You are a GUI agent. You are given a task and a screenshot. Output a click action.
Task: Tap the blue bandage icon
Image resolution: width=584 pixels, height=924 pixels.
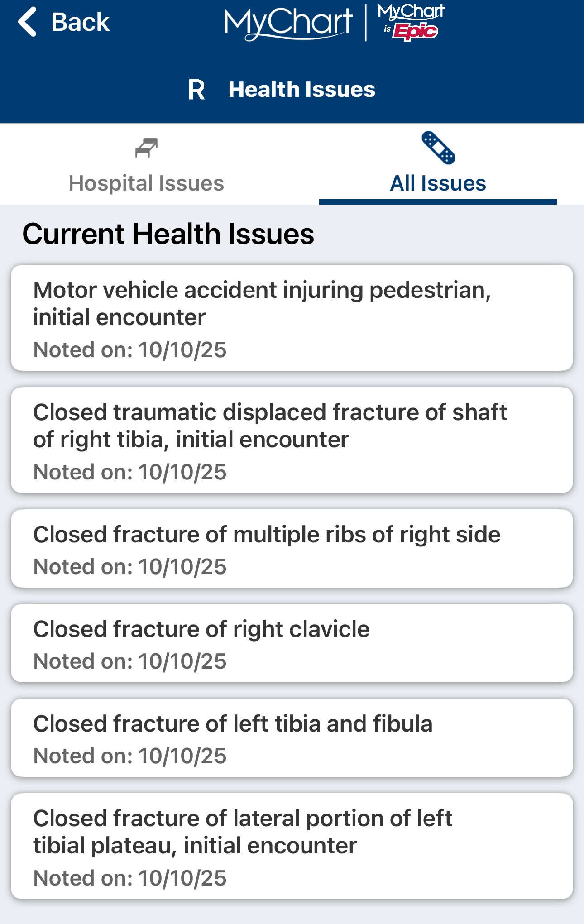(x=438, y=148)
